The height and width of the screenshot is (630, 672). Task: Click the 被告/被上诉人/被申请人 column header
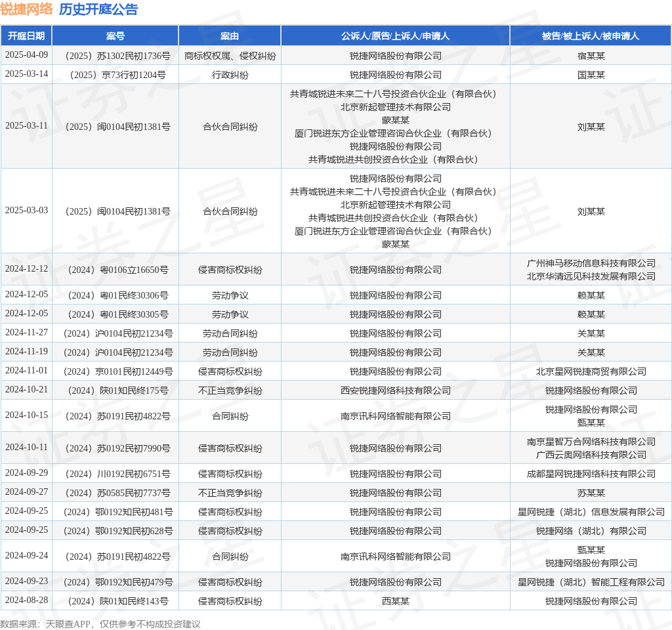591,36
